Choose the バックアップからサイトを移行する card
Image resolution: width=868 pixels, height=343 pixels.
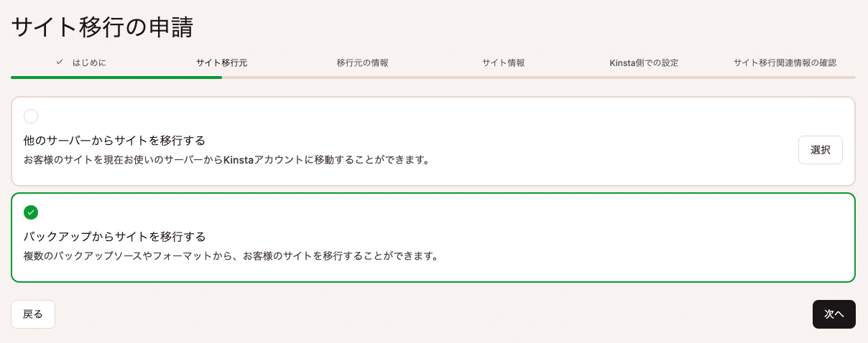433,238
